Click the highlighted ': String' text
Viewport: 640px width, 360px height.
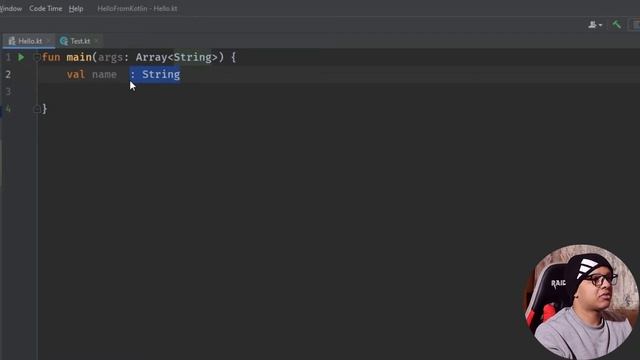click(155, 74)
